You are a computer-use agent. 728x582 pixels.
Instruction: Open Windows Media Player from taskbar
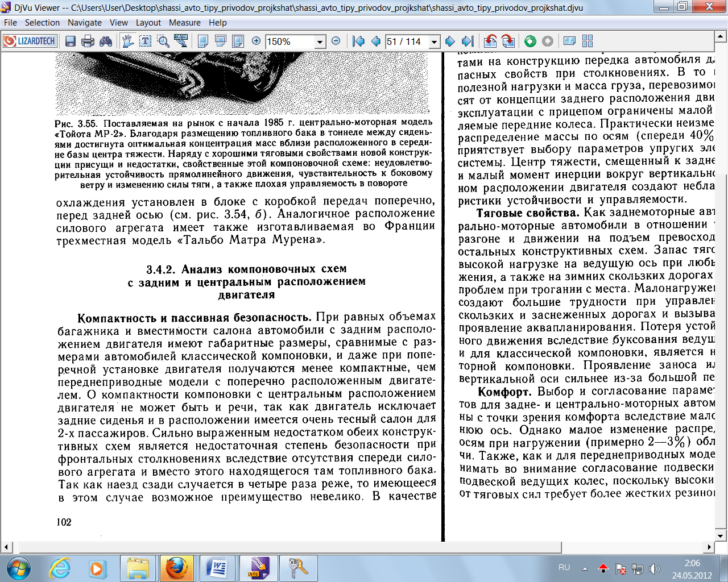click(x=97, y=568)
